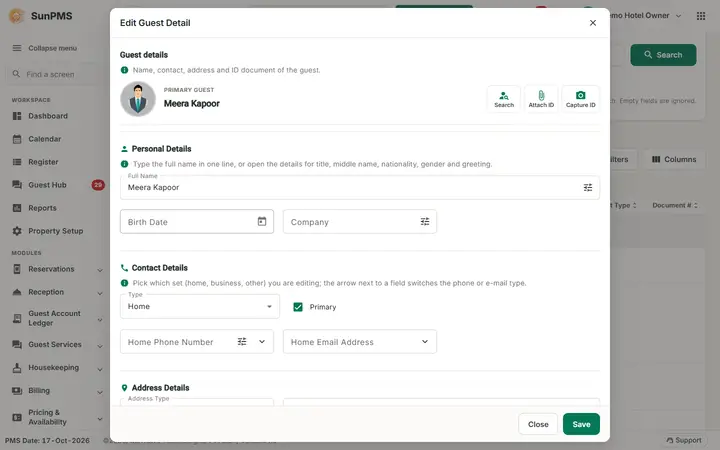This screenshot has width=720, height=450.
Task: Click the Property Setup gear icon
Action: click(17, 231)
